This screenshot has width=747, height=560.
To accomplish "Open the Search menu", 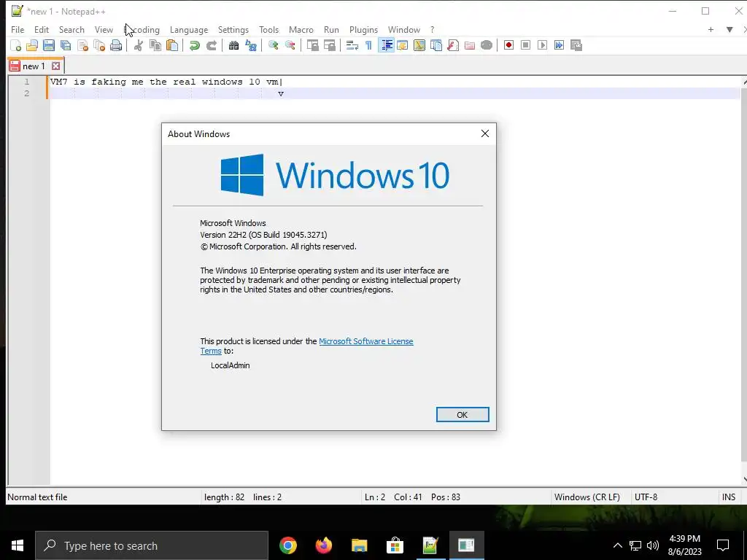I will [71, 29].
